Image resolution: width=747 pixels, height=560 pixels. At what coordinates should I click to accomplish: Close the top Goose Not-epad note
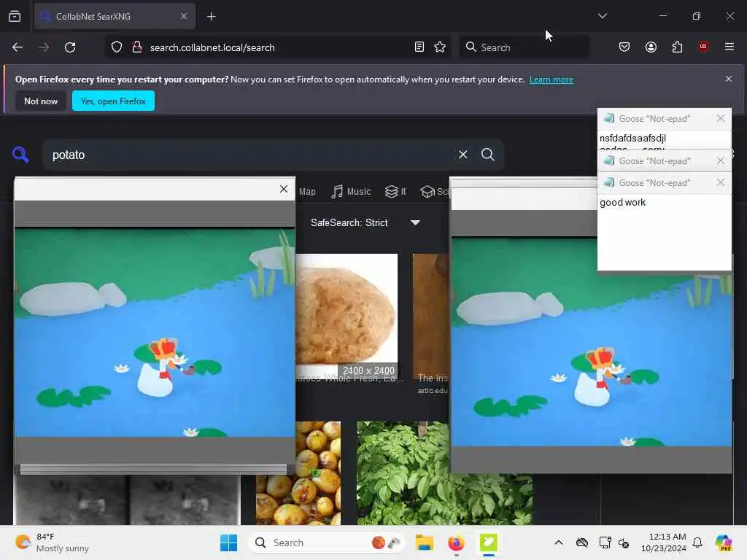pyautogui.click(x=720, y=118)
